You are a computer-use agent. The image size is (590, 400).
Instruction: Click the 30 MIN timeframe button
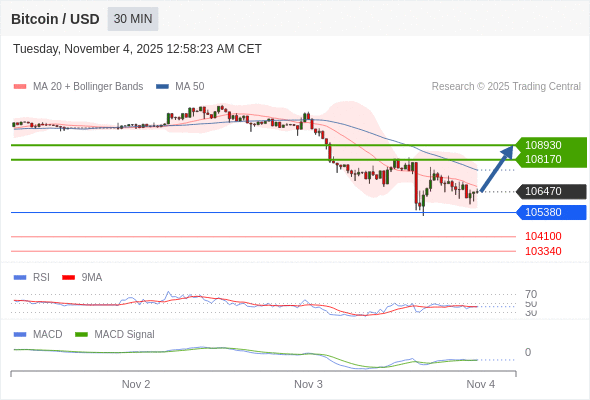click(133, 19)
